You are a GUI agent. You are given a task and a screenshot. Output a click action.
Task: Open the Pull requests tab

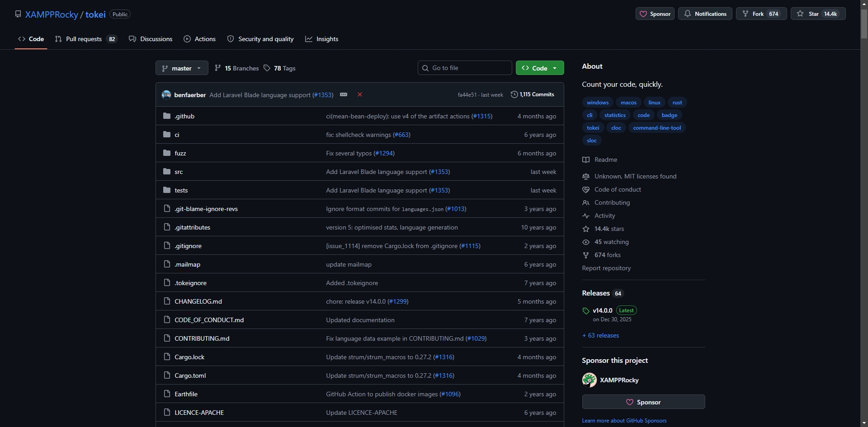(x=86, y=39)
